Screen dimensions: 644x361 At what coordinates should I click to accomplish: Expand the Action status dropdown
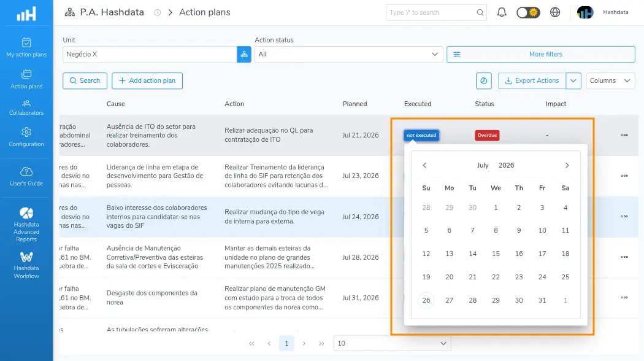349,54
